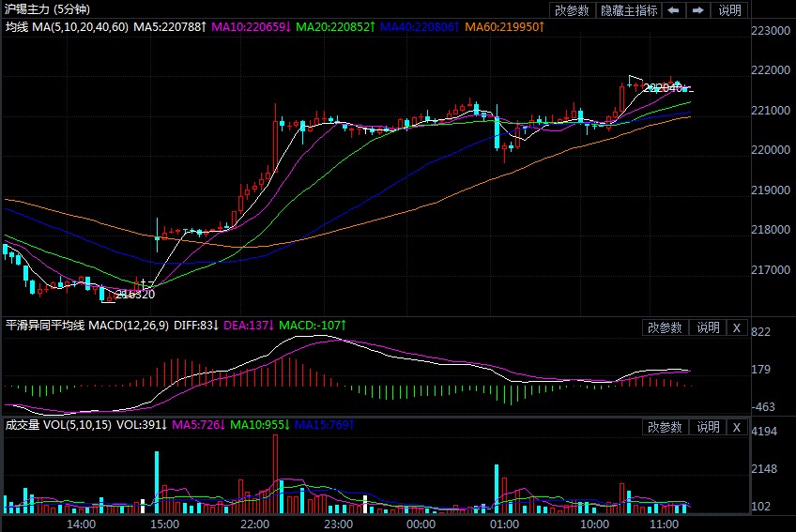Viewport: 796px width, 532px height.
Task: Click 改参数 in the volume panel
Action: (665, 427)
